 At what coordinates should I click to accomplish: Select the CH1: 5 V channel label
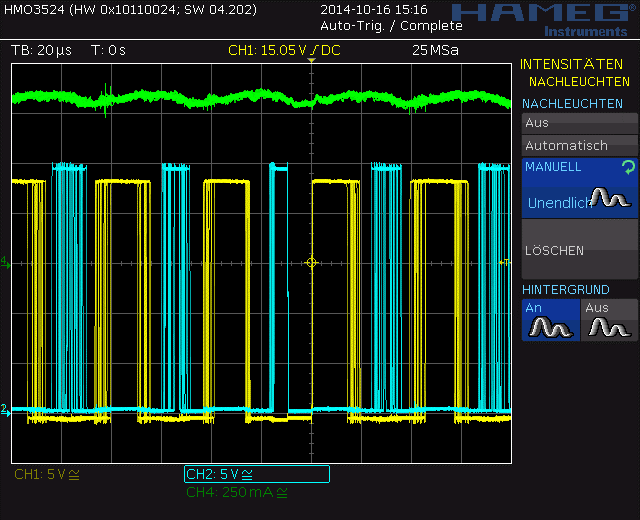click(x=47, y=474)
